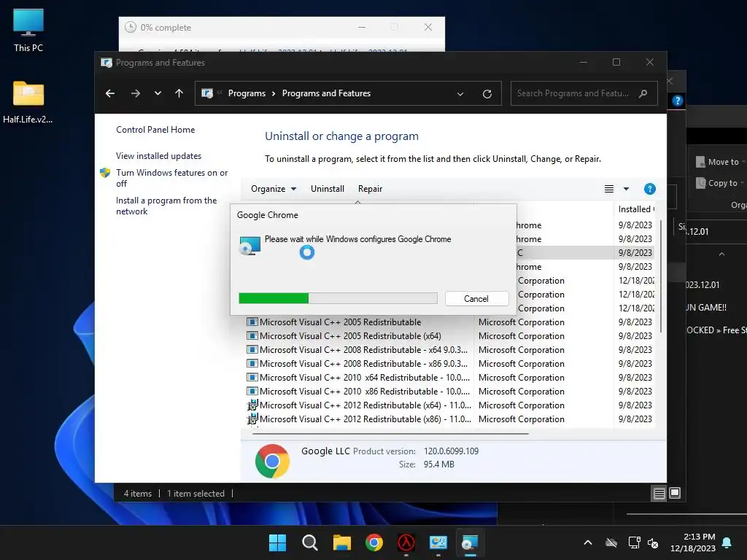Expand the view options dropdown arrow
Screen dimensions: 747x560
click(x=626, y=189)
